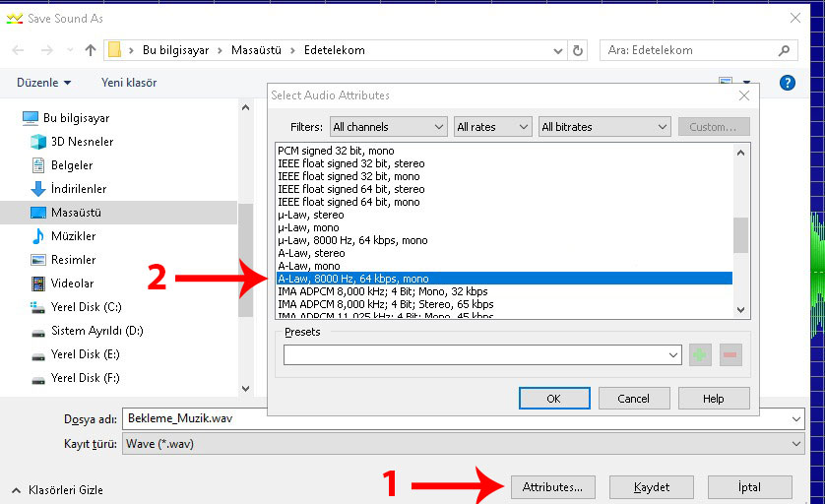This screenshot has width=825, height=504.
Task: Click Edetelekom breadcrumb segment
Action: tap(335, 50)
